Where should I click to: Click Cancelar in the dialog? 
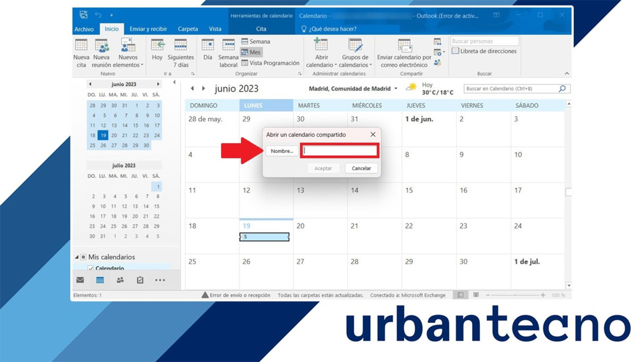[x=361, y=168]
